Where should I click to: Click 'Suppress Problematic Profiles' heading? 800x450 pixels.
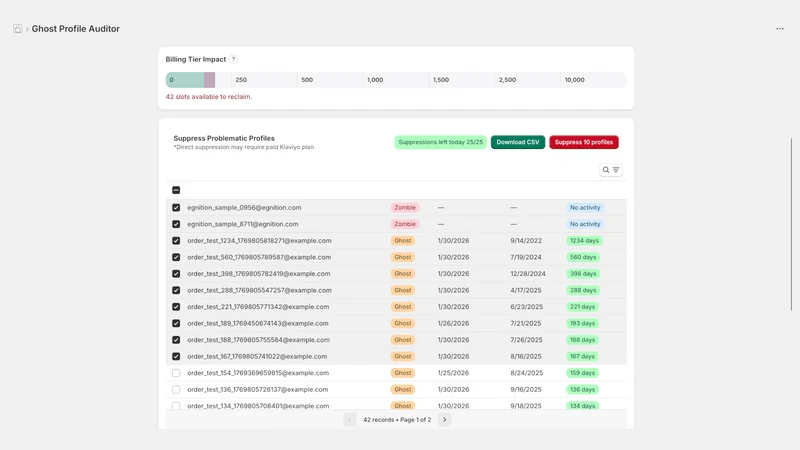pos(224,138)
